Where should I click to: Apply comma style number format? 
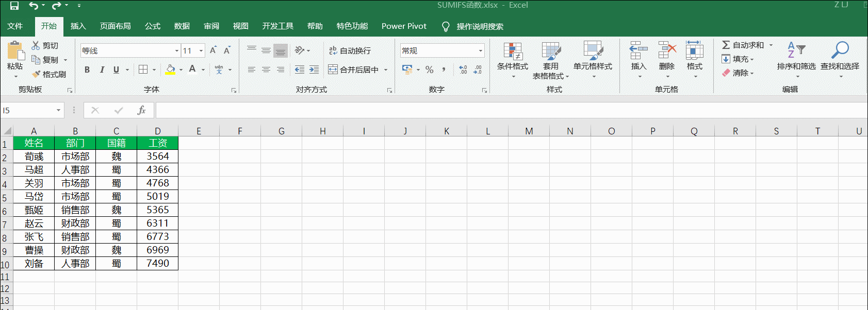[444, 70]
